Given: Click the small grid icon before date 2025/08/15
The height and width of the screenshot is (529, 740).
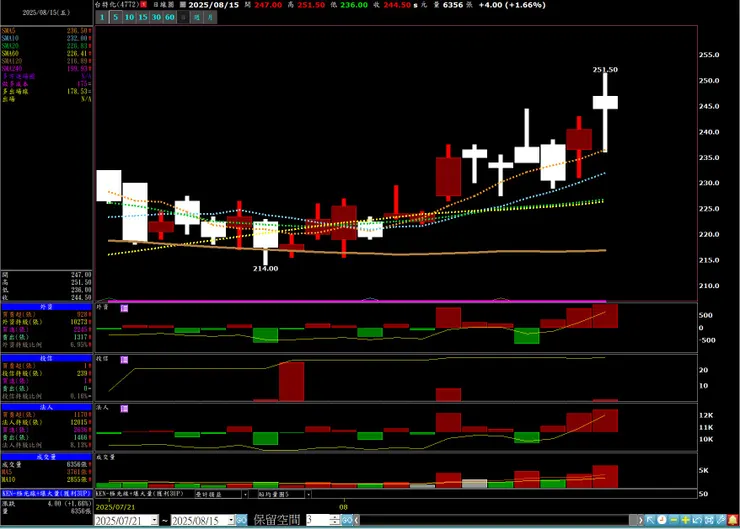Looking at the screenshot, I should (183, 5).
